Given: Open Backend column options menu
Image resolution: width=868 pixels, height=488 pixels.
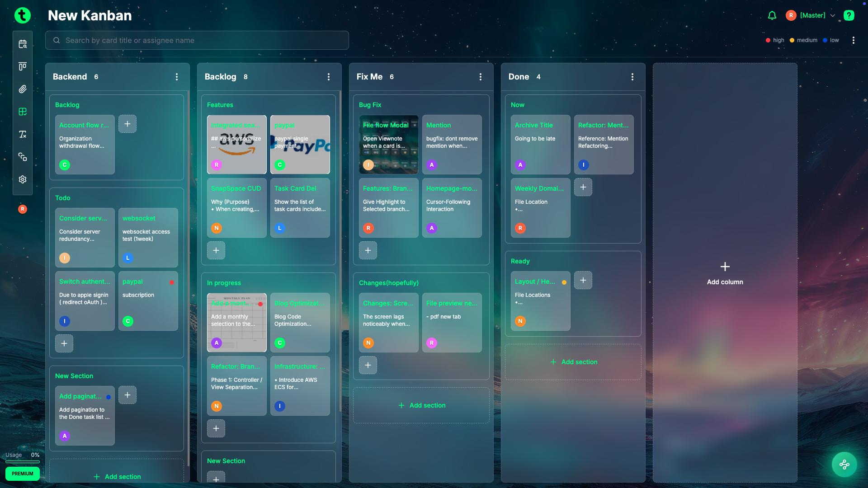Looking at the screenshot, I should click(177, 77).
